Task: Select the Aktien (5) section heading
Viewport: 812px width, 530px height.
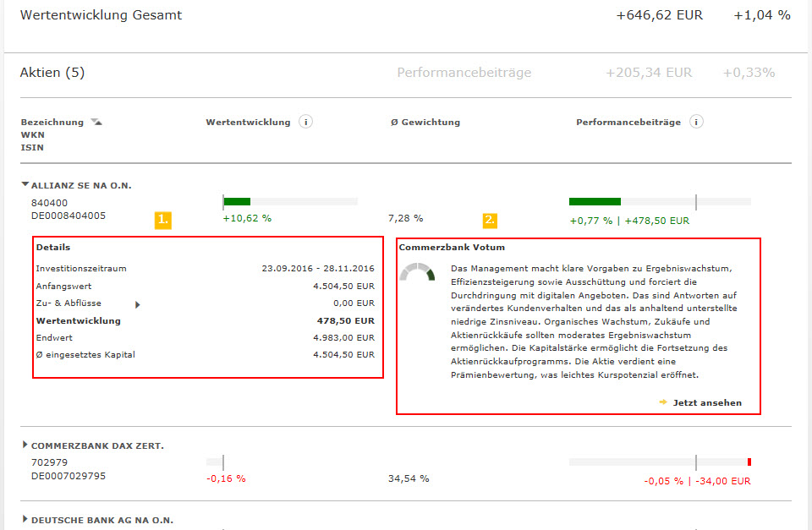Action: [x=52, y=73]
